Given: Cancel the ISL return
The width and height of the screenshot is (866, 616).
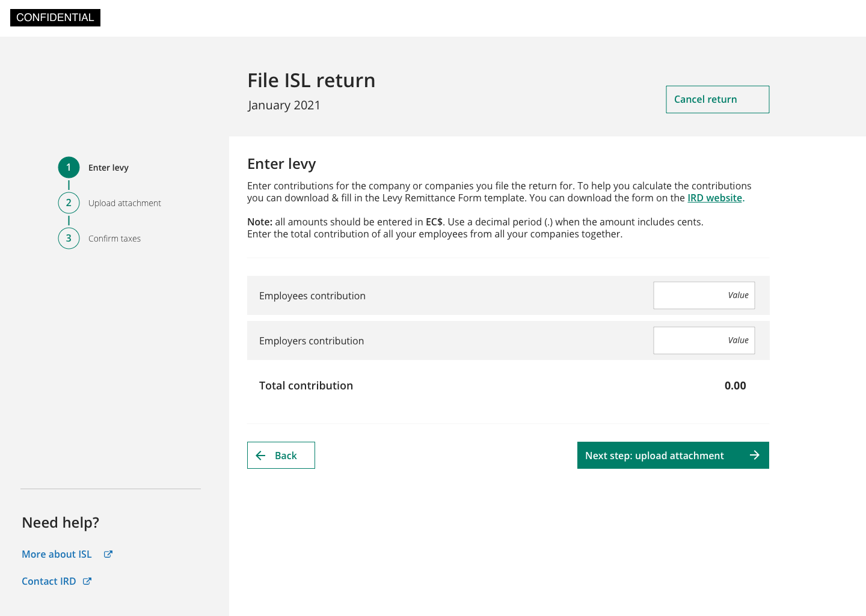Looking at the screenshot, I should click(x=717, y=99).
